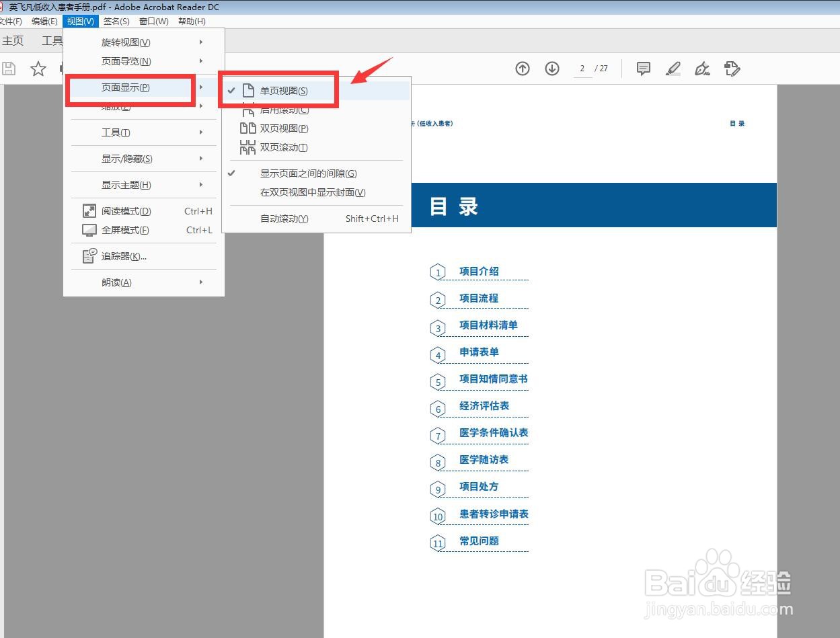
Task: Click 常见问题 contents entry
Action: click(479, 541)
